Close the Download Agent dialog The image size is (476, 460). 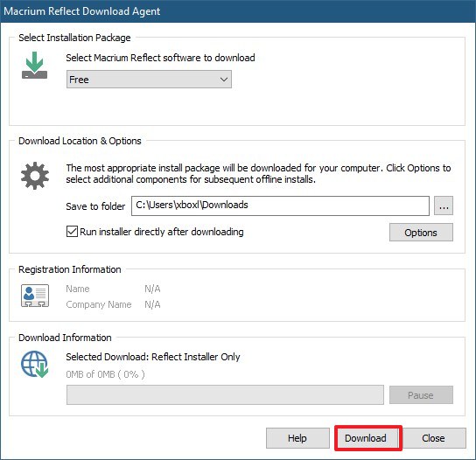tap(434, 438)
